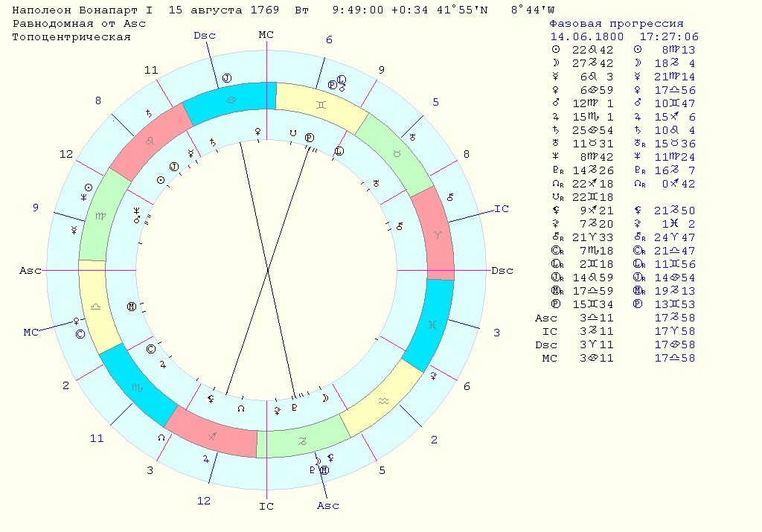762x532 pixels.
Task: Click the blue house number 9 on the wheel
Action: coord(36,208)
